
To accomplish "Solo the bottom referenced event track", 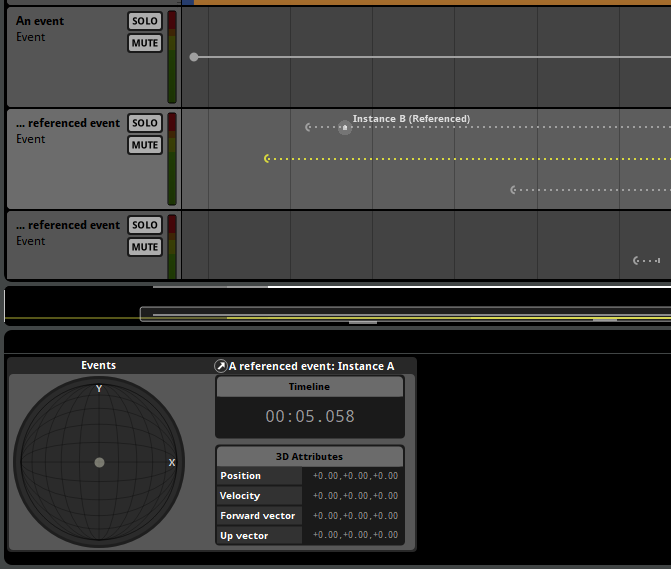I will 145,225.
